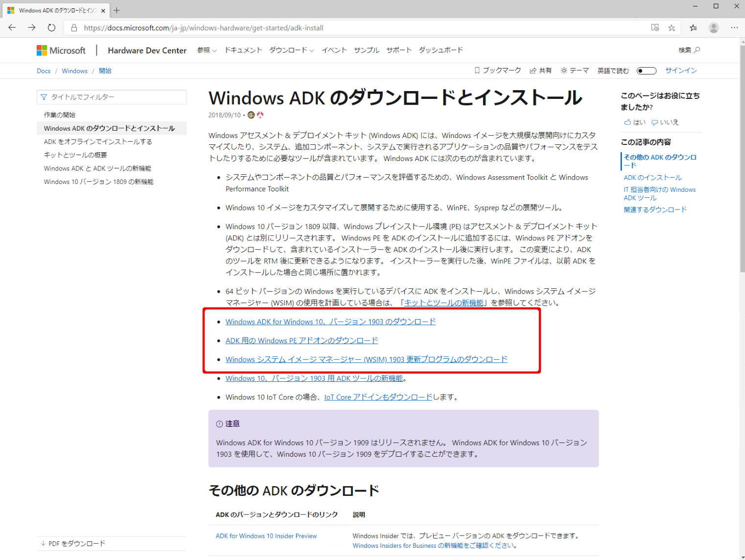Open the WSIM 1903 更新プログラム download link
This screenshot has width=745, height=560.
pyautogui.click(x=366, y=359)
